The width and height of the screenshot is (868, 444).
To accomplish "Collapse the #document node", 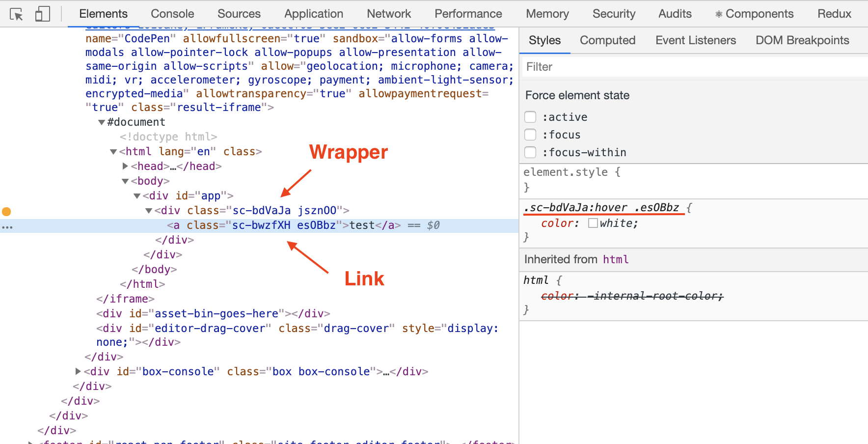I will click(102, 122).
